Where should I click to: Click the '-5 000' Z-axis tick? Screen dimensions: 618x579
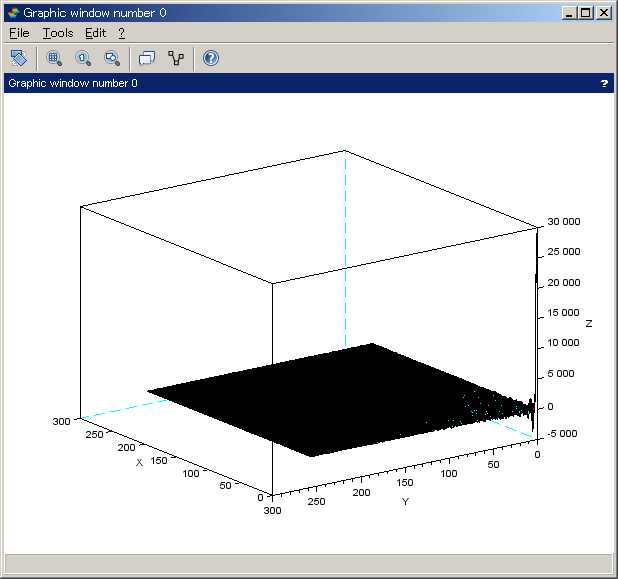pyautogui.click(x=562, y=434)
